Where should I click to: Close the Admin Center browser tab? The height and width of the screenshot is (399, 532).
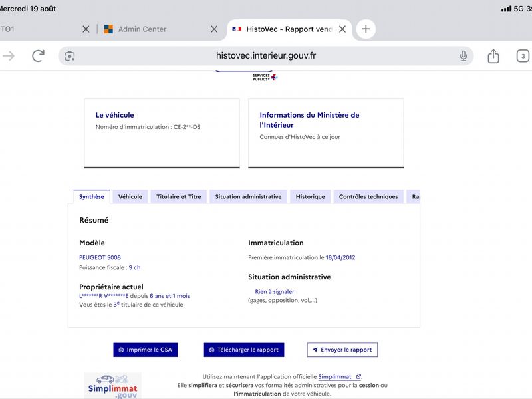(214, 29)
